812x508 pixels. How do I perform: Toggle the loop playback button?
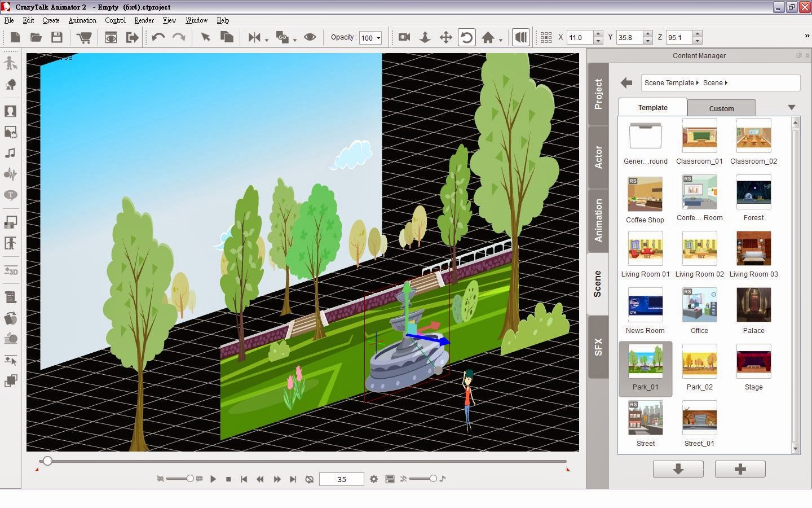click(309, 479)
